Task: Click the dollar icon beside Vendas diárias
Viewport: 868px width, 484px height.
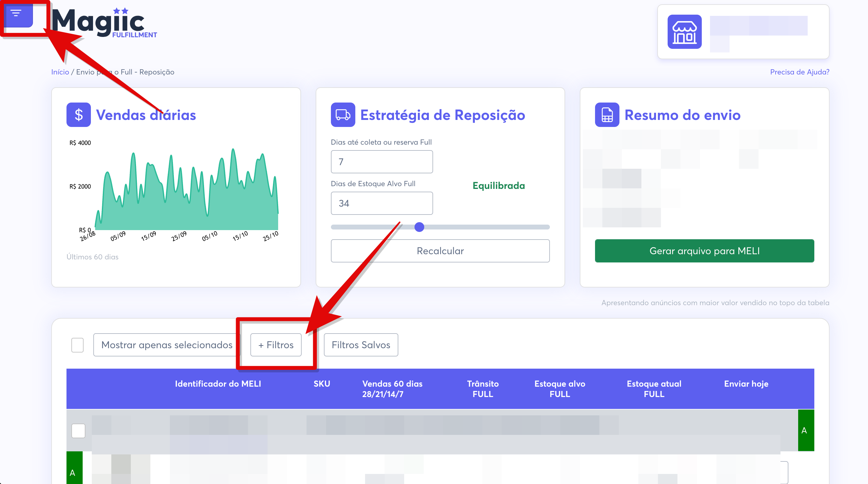Action: (x=78, y=115)
